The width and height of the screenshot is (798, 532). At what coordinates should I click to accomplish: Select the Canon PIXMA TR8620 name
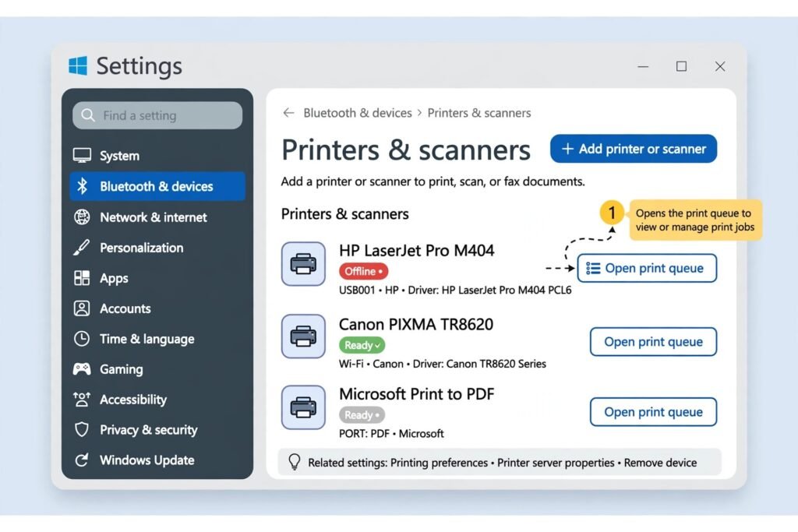416,325
